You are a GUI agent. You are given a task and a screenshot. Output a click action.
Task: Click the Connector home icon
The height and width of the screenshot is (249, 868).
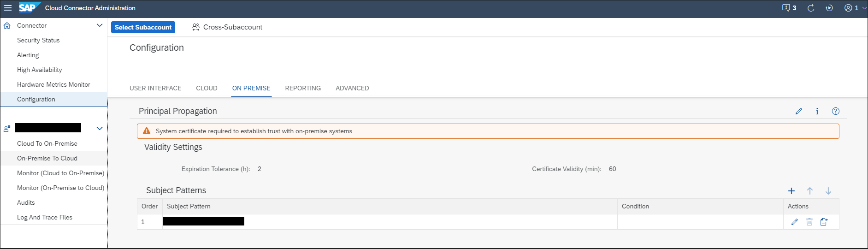pyautogui.click(x=7, y=25)
